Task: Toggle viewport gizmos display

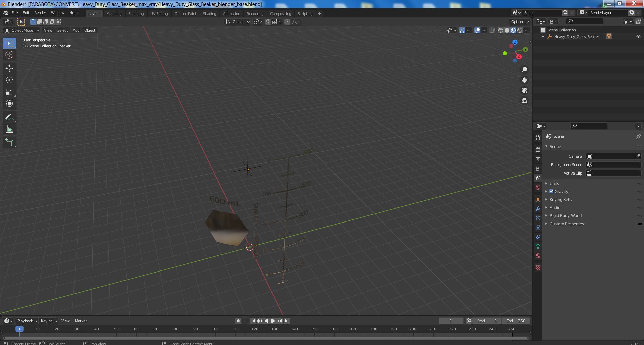Action: tap(462, 30)
